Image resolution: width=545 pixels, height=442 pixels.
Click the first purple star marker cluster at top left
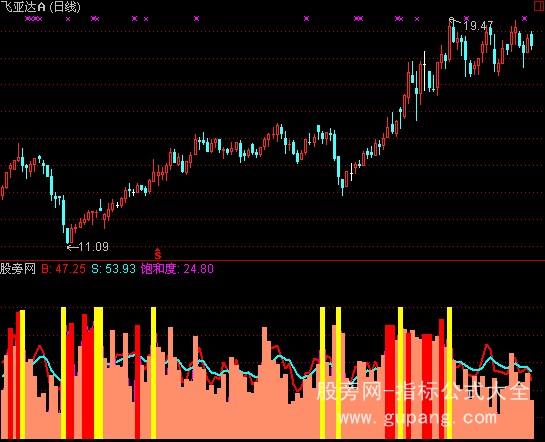click(34, 19)
